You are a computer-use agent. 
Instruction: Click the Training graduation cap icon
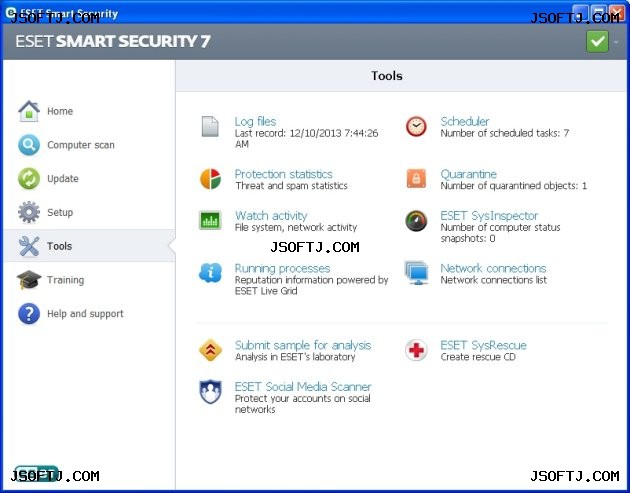29,280
